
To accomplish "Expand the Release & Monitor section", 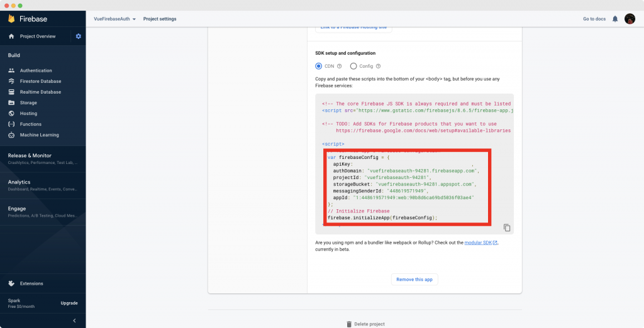I will [x=43, y=158].
